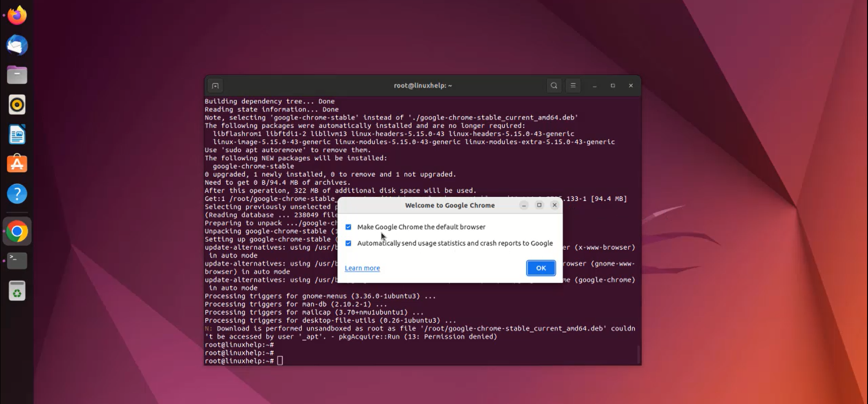Click the 'Make Google Chrome the default browser' label
Image resolution: width=868 pixels, height=404 pixels.
click(421, 227)
